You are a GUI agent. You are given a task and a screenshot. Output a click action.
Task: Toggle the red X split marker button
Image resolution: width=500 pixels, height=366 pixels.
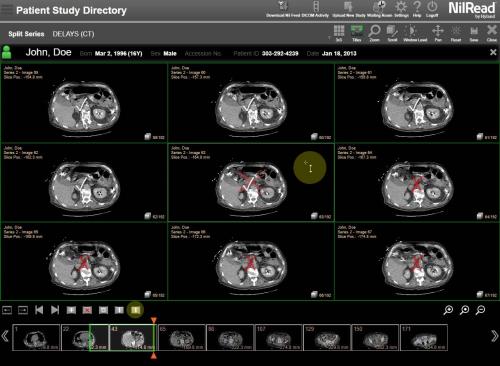[87, 310]
